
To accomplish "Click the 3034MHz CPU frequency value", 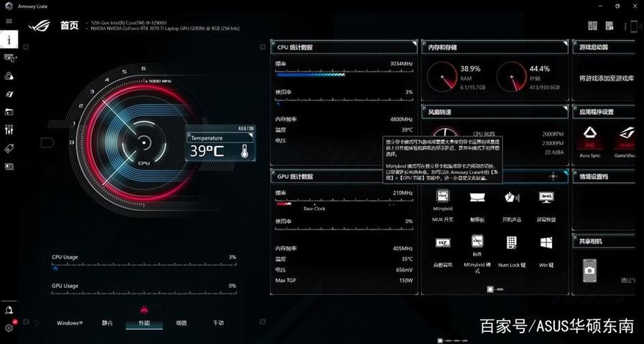I will pos(401,64).
